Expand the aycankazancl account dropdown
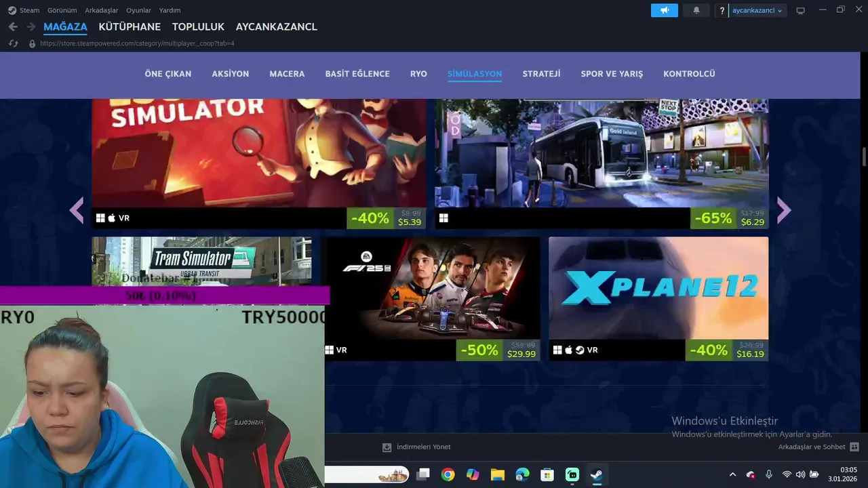Image resolution: width=868 pixels, height=488 pixels. (757, 11)
